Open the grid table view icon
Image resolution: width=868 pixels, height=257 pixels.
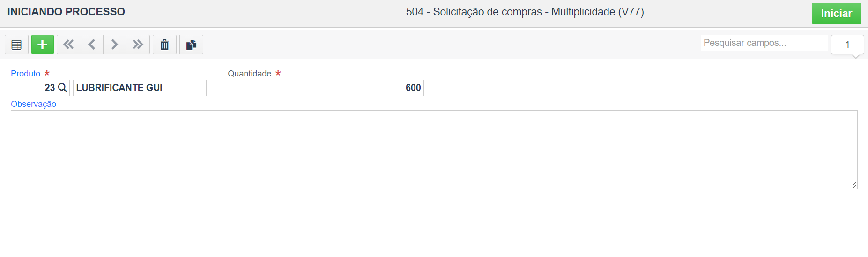(16, 45)
